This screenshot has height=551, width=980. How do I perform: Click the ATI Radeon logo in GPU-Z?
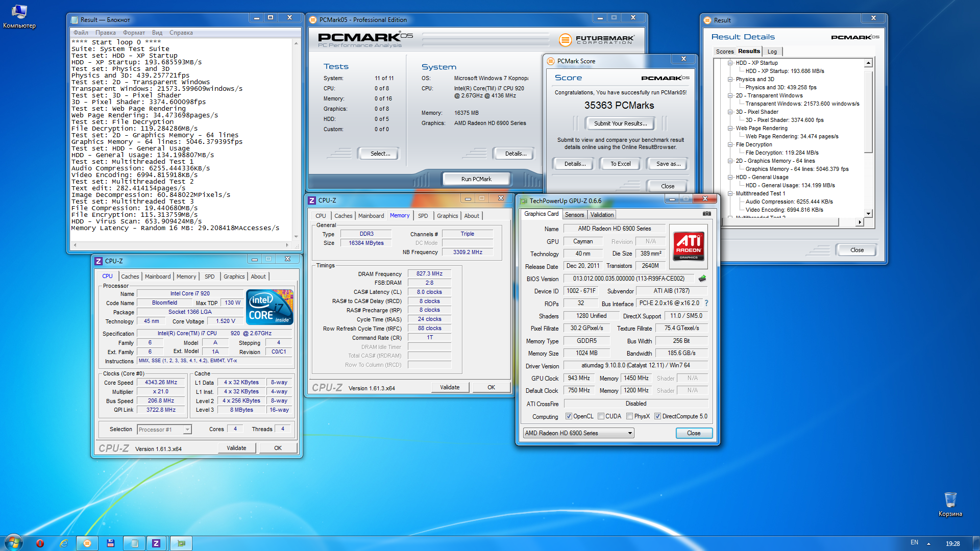click(688, 246)
